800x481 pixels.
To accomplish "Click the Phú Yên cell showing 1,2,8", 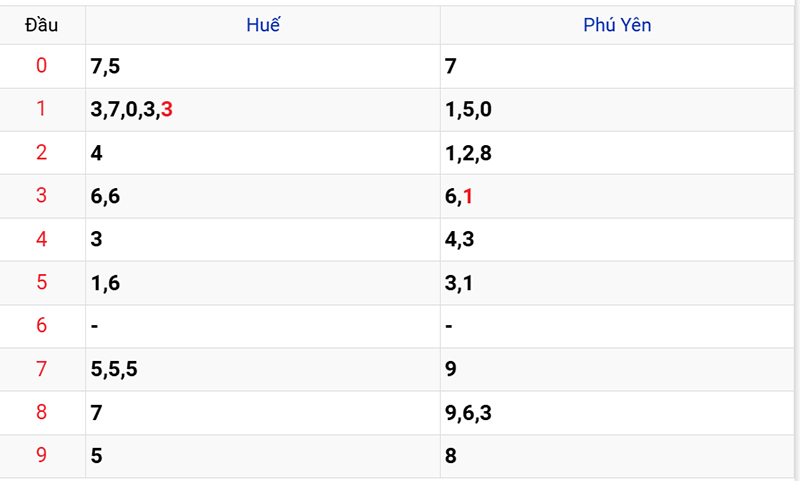I will pos(468,153).
